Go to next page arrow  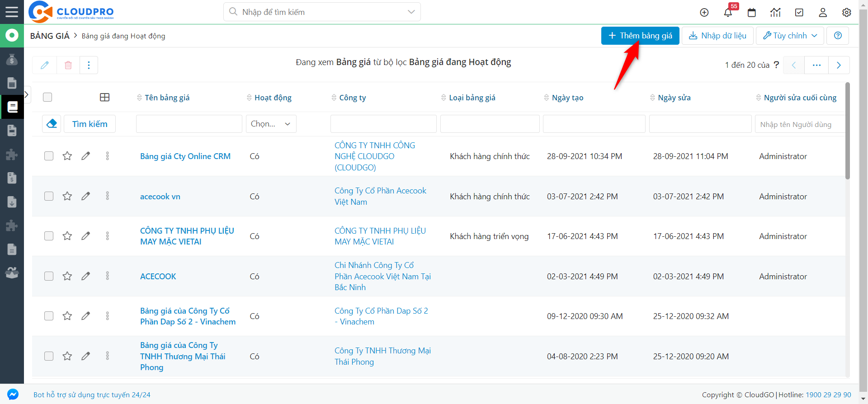click(839, 65)
